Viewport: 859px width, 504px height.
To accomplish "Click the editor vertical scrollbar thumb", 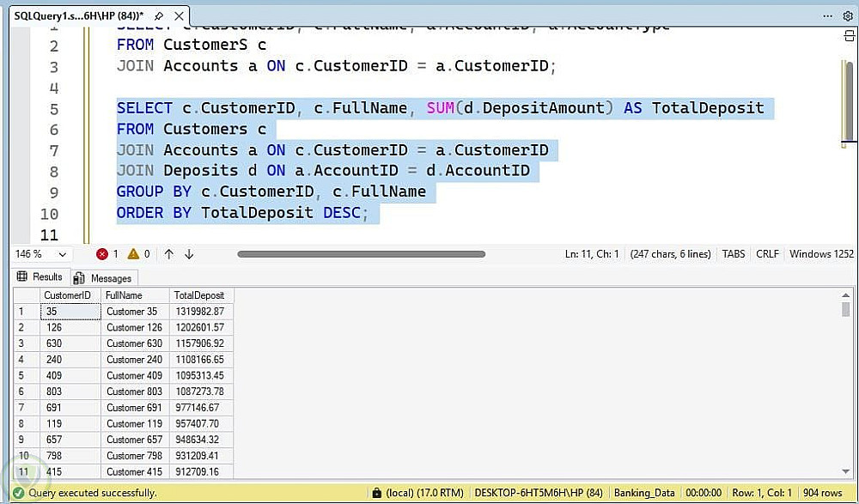I will (x=849, y=102).
